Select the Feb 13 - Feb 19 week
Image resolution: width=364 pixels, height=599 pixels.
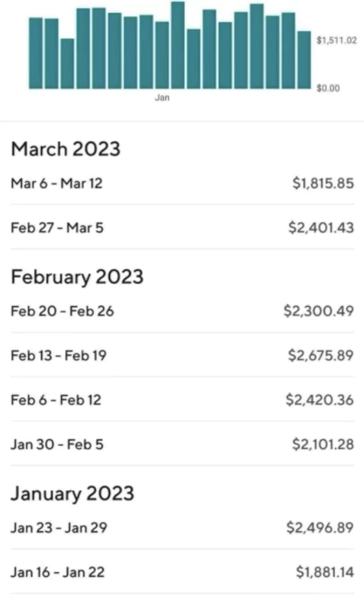click(x=183, y=355)
